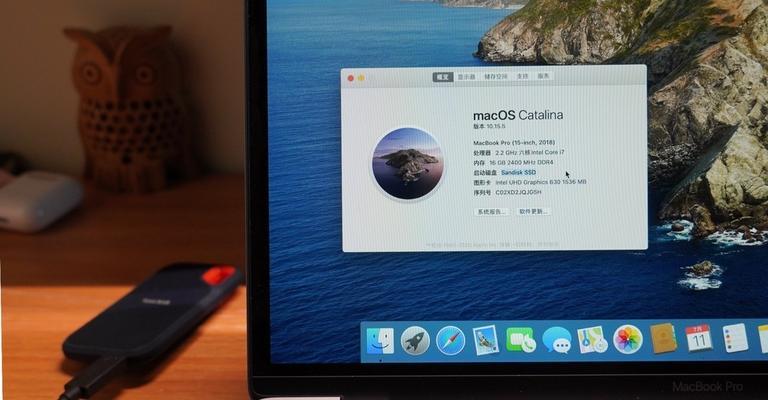Click the 2.2 GHz Intel Core i7 text

click(x=530, y=152)
